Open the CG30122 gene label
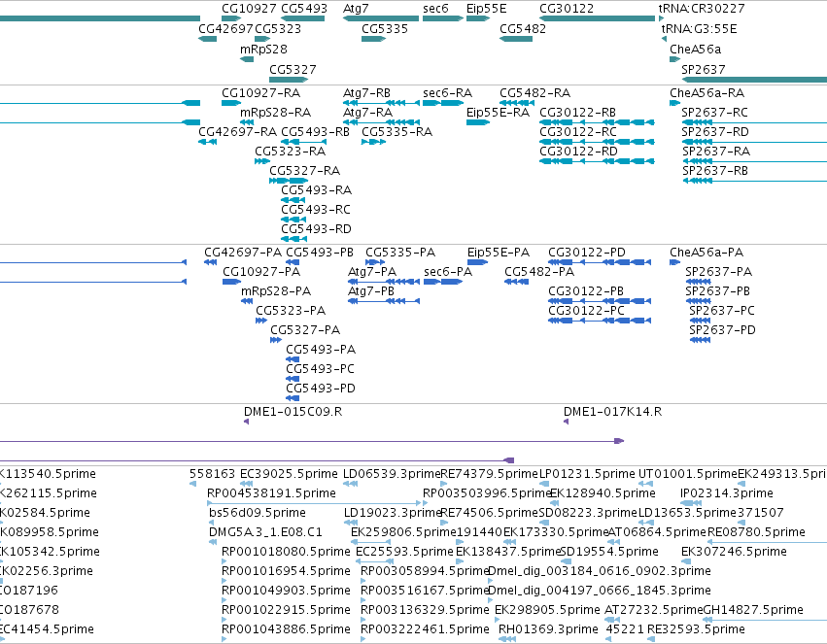The image size is (827, 644). point(566,9)
